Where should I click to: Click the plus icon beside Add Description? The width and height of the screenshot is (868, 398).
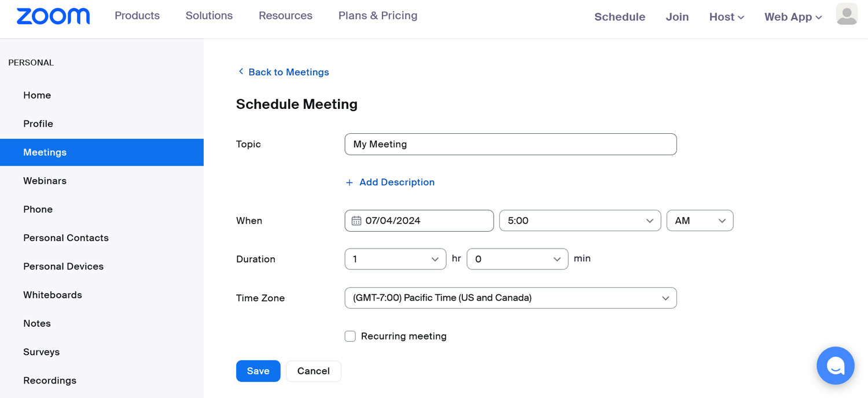(x=349, y=182)
